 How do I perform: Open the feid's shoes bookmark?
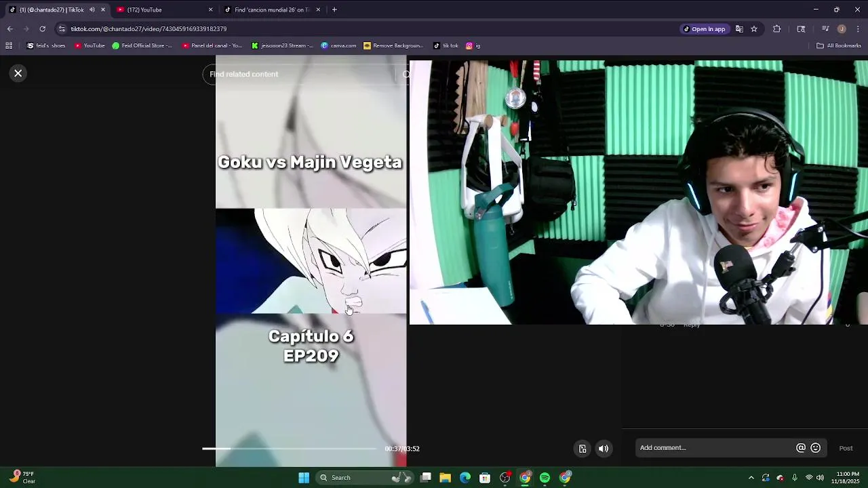point(46,45)
